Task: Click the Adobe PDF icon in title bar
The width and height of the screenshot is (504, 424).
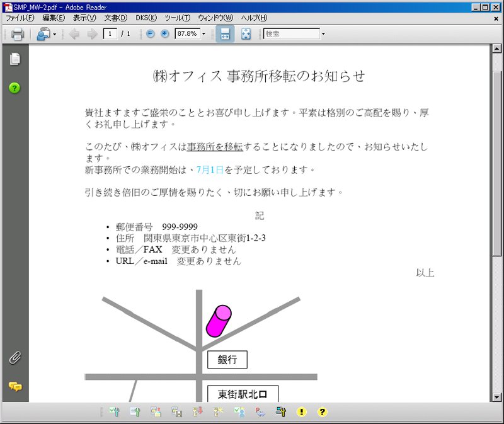Action: click(x=8, y=7)
